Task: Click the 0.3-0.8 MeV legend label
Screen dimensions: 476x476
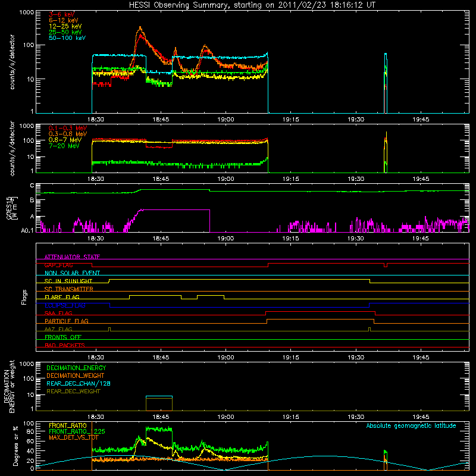Action: [x=68, y=134]
